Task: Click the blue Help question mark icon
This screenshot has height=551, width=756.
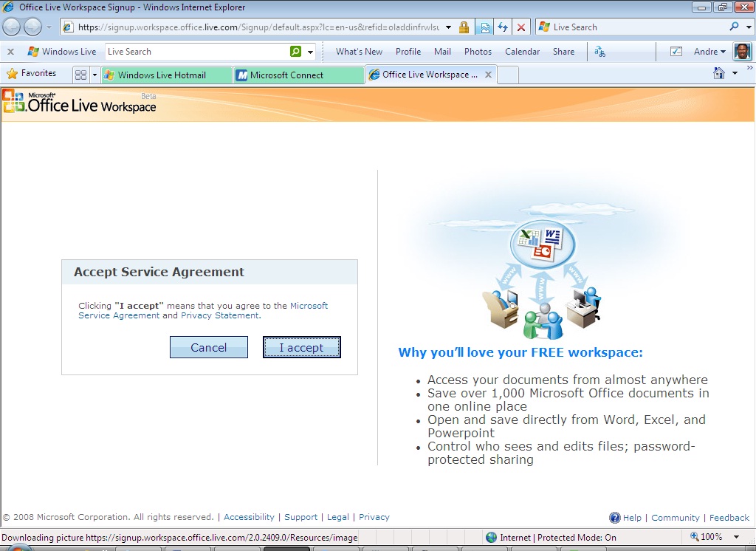Action: [x=615, y=518]
